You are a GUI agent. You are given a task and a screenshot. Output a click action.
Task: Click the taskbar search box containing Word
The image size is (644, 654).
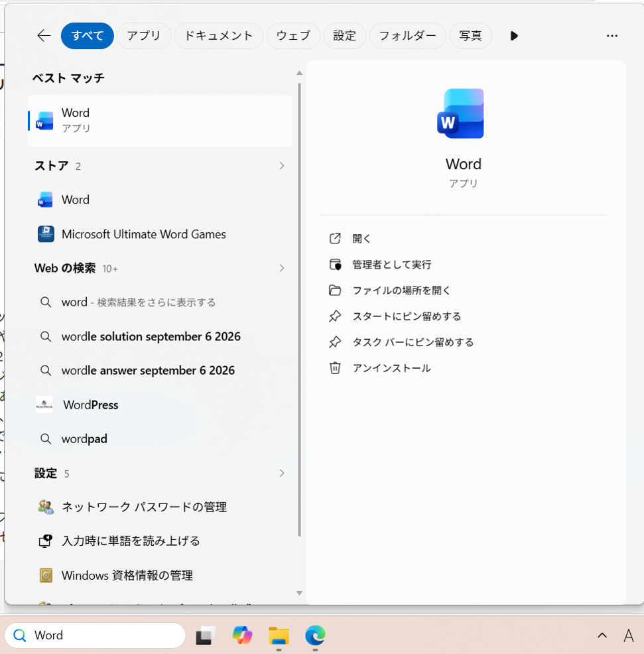pyautogui.click(x=95, y=635)
